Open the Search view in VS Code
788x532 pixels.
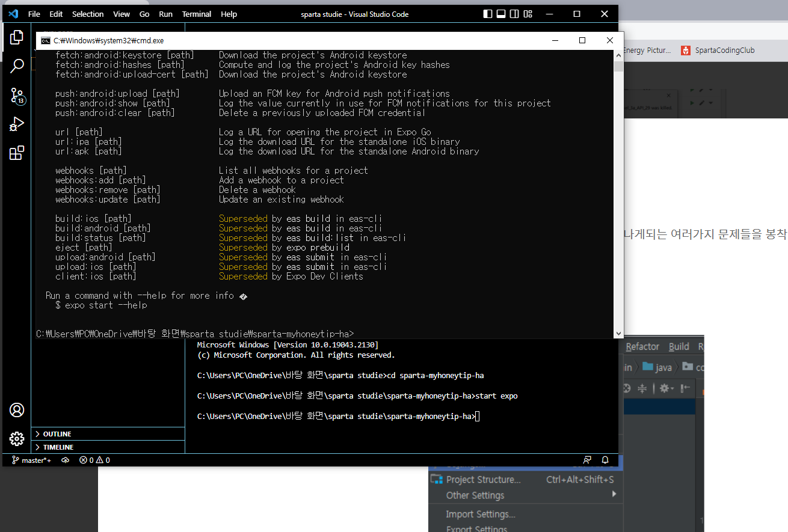coord(17,66)
